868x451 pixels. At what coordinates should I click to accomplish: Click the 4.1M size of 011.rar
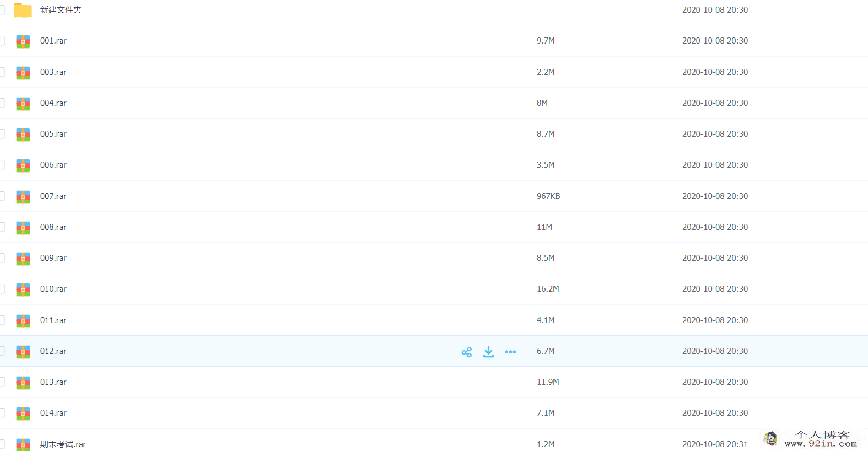546,320
